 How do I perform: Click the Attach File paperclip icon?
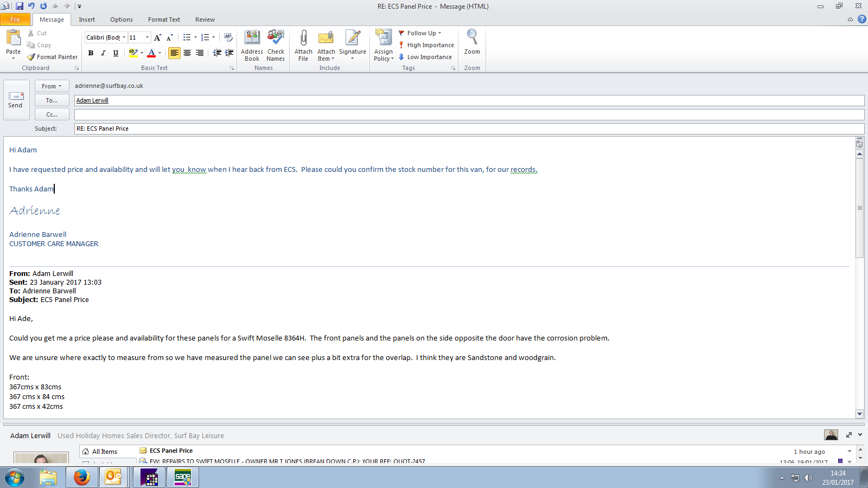303,38
